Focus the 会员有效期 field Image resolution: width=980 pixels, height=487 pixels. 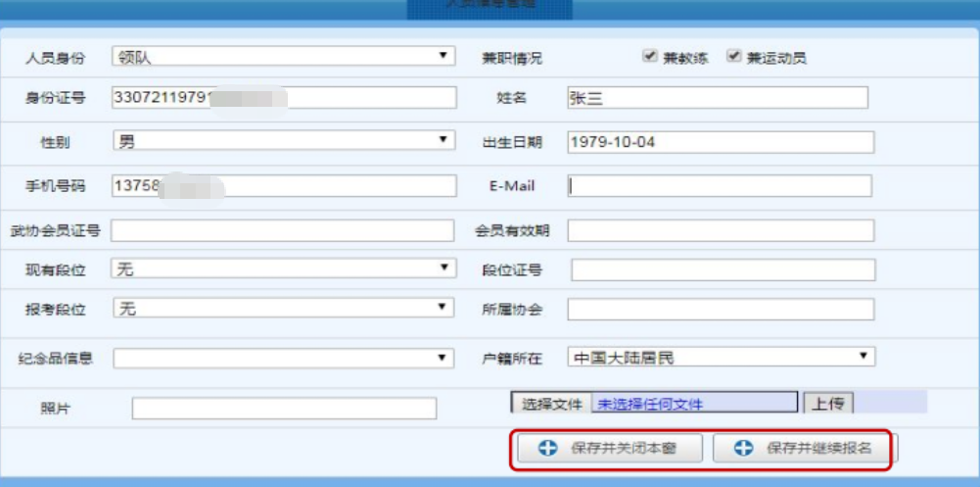click(720, 230)
